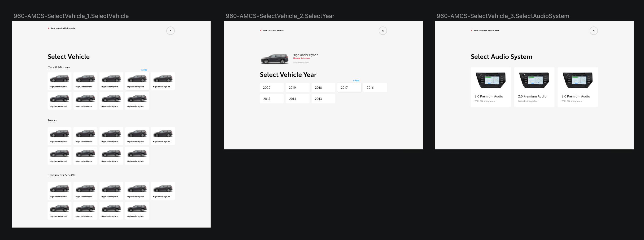Screen dimensions: 644x240
Task: Click the artboard title 960-AMCS-SelectVehicle_2.SelectYear
Action: click(280, 16)
